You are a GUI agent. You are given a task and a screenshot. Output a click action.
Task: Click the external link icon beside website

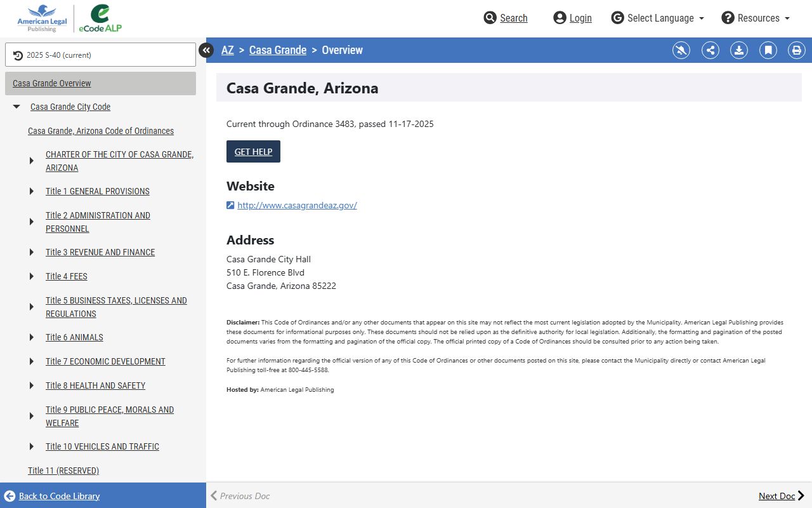(230, 205)
